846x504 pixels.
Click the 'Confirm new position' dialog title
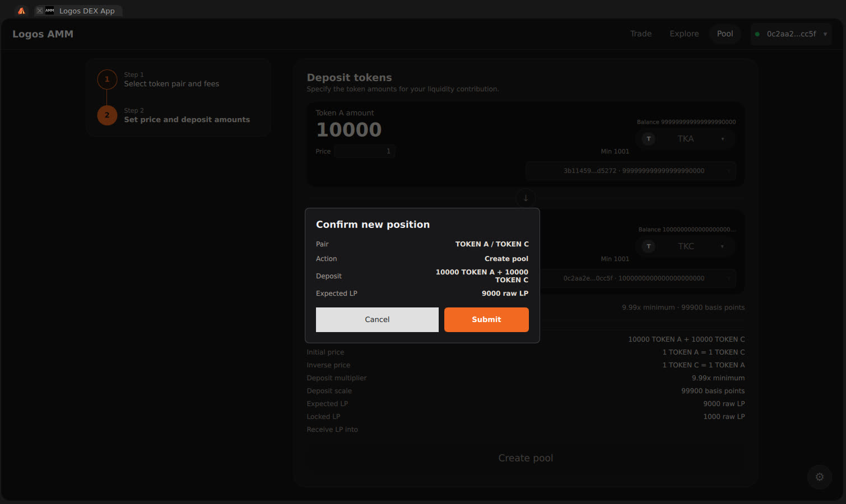(373, 225)
